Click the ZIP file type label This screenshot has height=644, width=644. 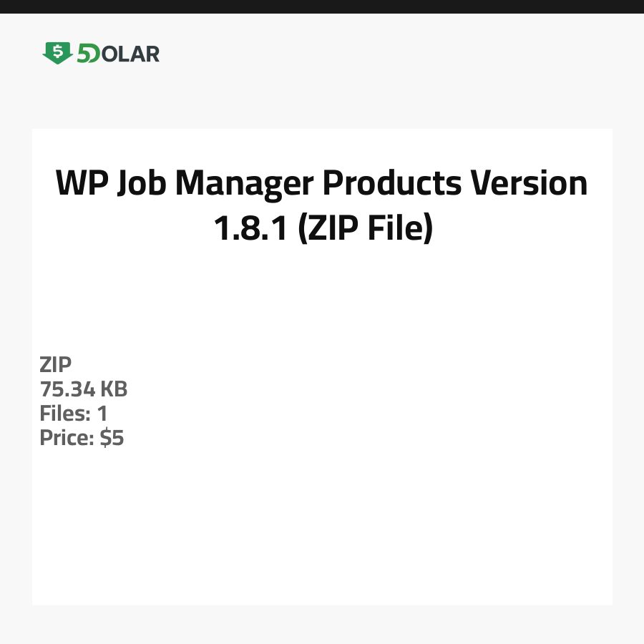point(56,365)
